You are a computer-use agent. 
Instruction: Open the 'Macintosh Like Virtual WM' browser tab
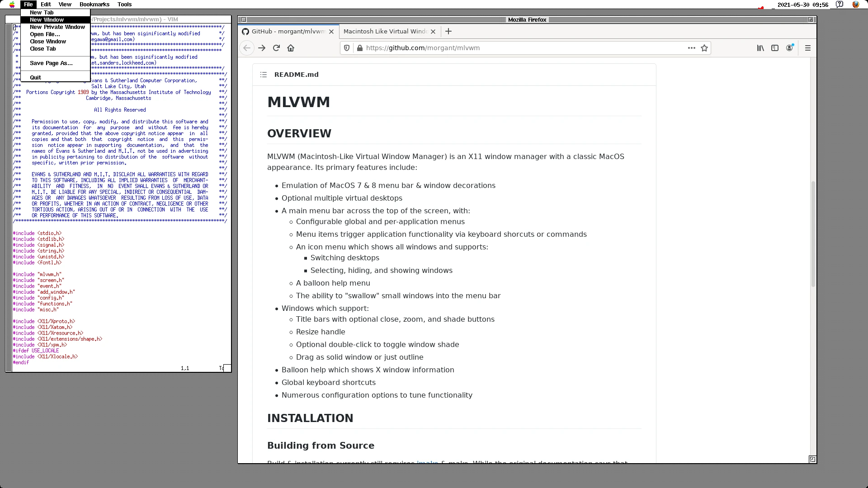tap(385, 31)
